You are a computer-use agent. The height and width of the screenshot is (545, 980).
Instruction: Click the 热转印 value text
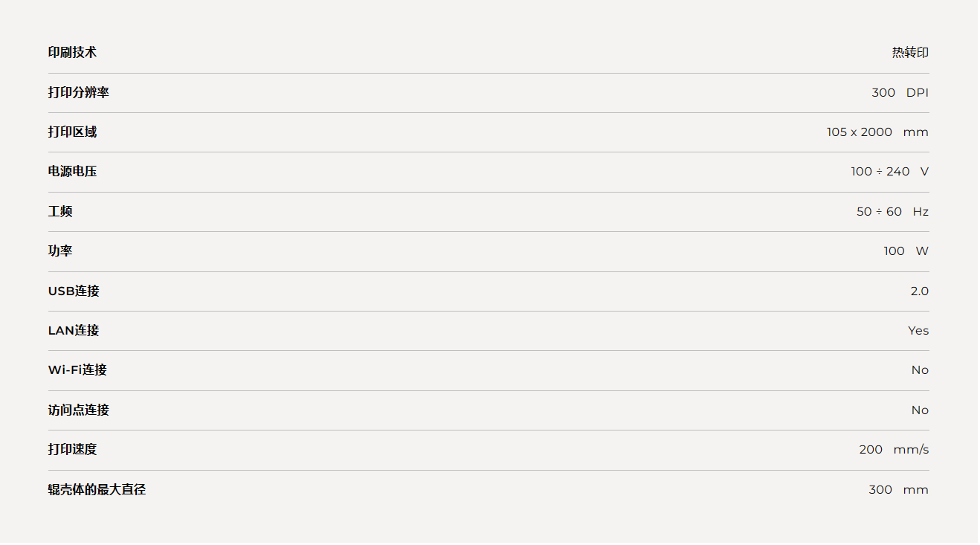(x=910, y=53)
